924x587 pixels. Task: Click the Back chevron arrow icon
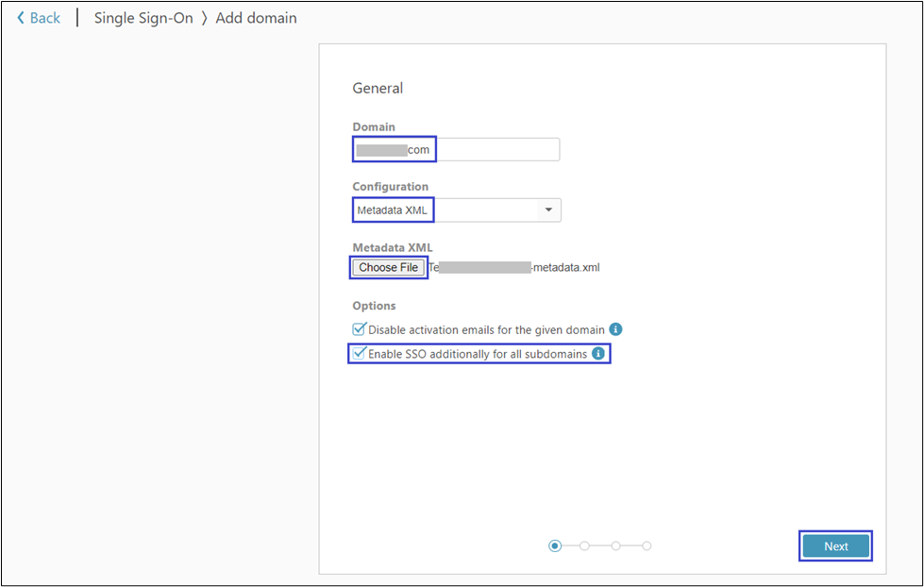(x=21, y=18)
